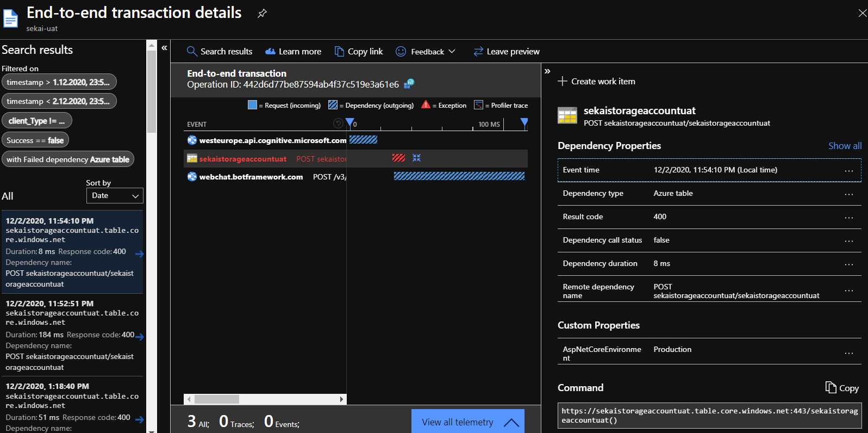Image resolution: width=868 pixels, height=433 pixels.
Task: Select the westeurope.api.cognitive.microsoft.com event row
Action: pyautogui.click(x=355, y=140)
